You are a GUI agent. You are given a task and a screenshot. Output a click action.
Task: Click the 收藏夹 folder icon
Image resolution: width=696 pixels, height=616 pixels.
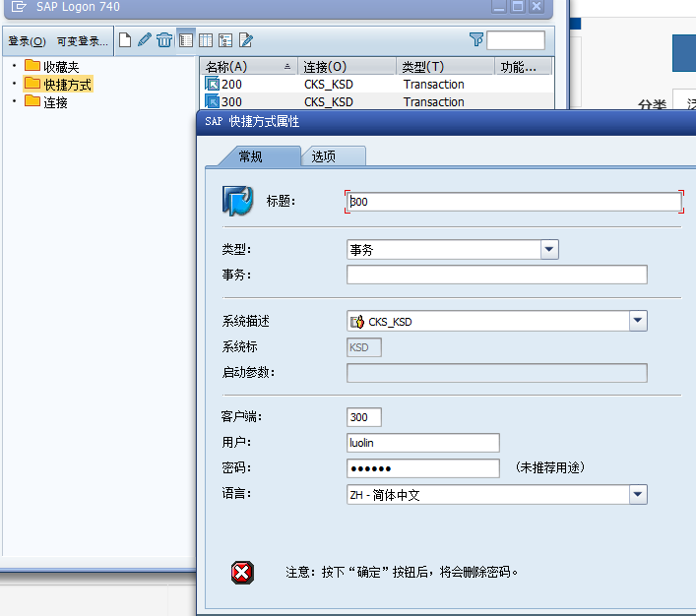pyautogui.click(x=32, y=66)
